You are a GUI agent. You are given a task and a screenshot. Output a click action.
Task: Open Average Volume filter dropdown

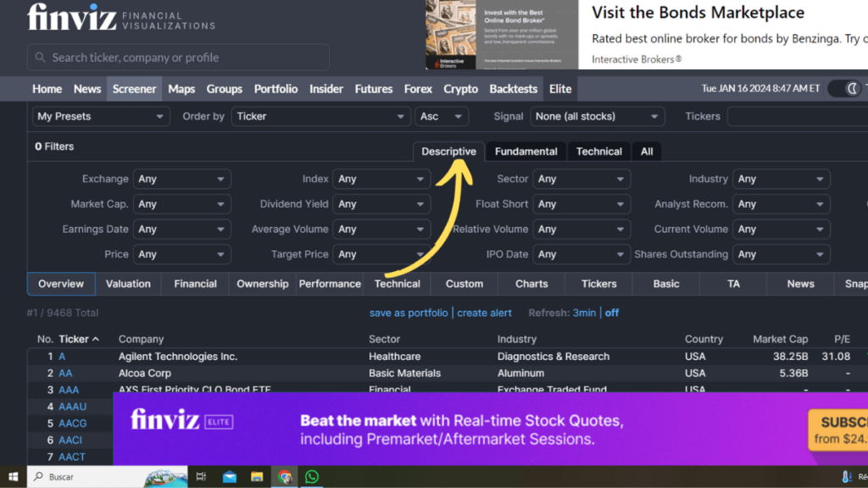tap(381, 229)
